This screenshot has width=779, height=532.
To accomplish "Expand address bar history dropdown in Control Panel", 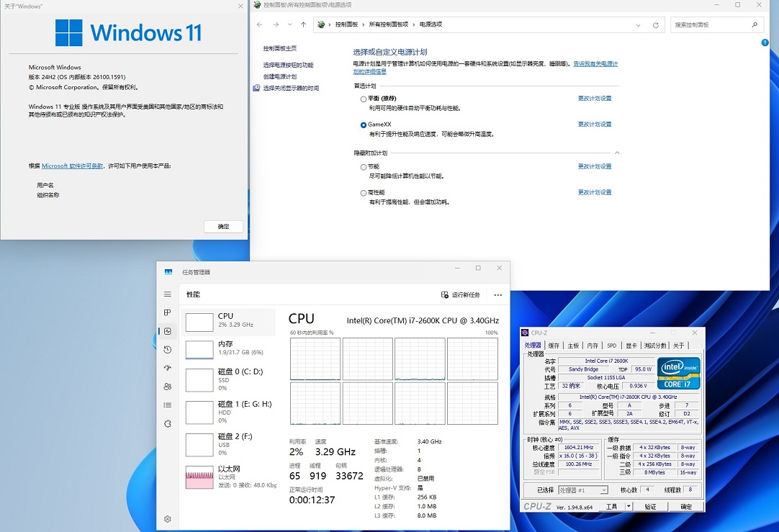I will (x=639, y=25).
